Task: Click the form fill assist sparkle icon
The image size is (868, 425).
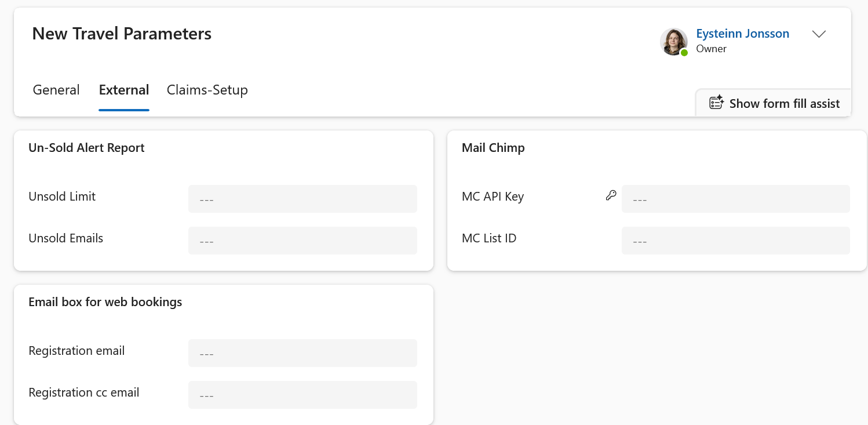Action: click(717, 103)
